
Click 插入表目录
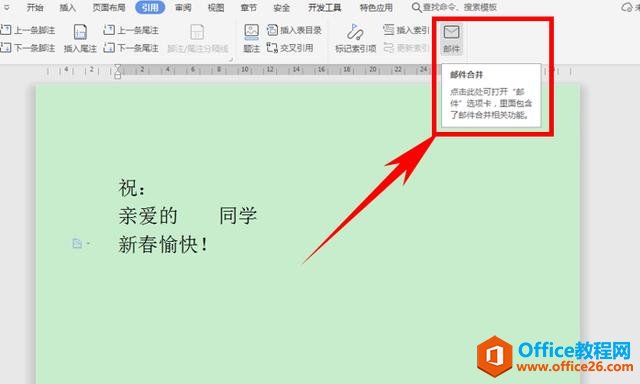(294, 30)
